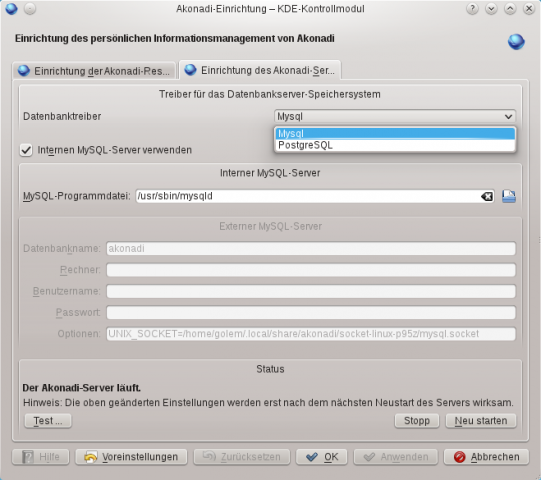
Task: Click the Datenbanktreiber label
Action: click(62, 117)
